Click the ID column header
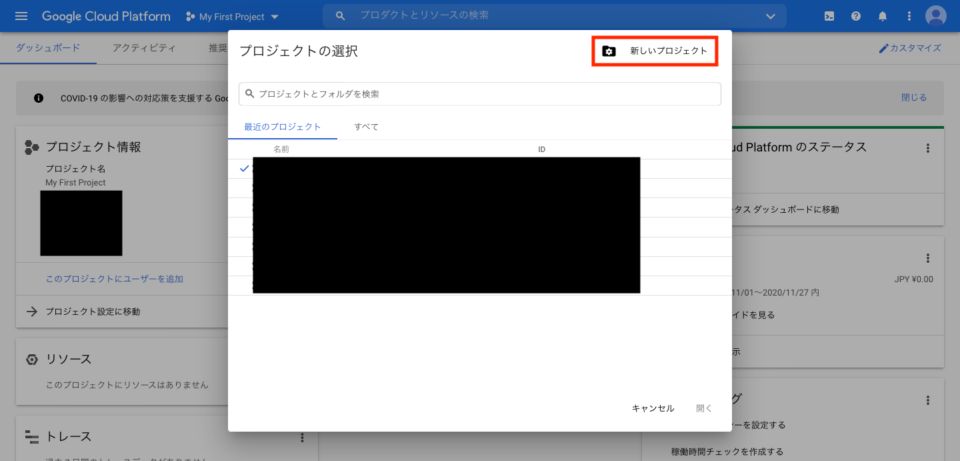Image resolution: width=960 pixels, height=461 pixels. coord(542,149)
